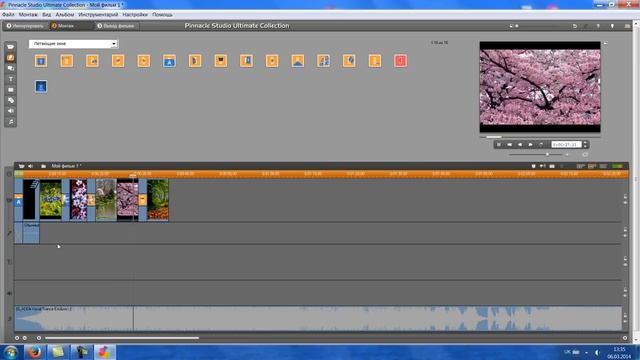Switch to the green timeline view button
The image size is (640, 360).
click(x=617, y=166)
